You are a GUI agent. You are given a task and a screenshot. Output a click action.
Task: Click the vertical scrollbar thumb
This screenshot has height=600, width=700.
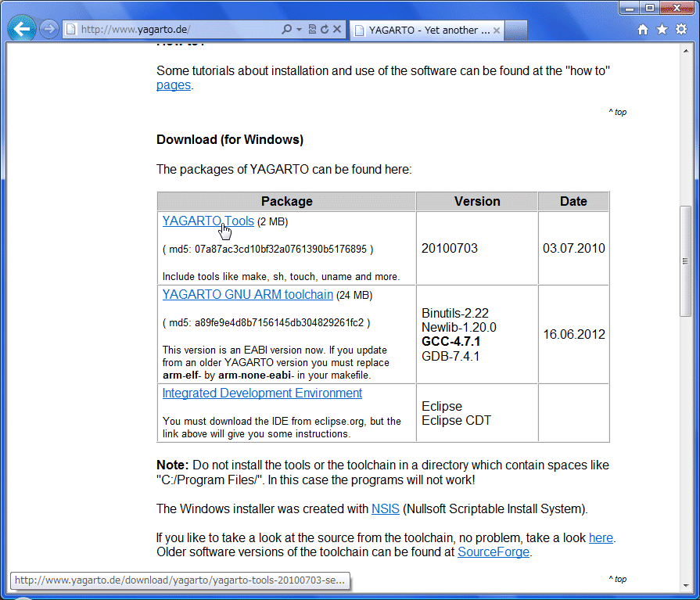[686, 261]
